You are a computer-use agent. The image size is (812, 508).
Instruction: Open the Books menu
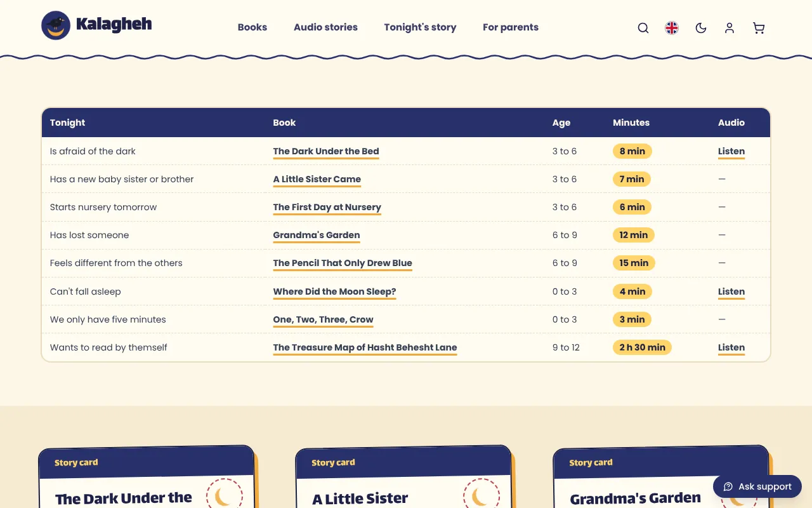(252, 27)
